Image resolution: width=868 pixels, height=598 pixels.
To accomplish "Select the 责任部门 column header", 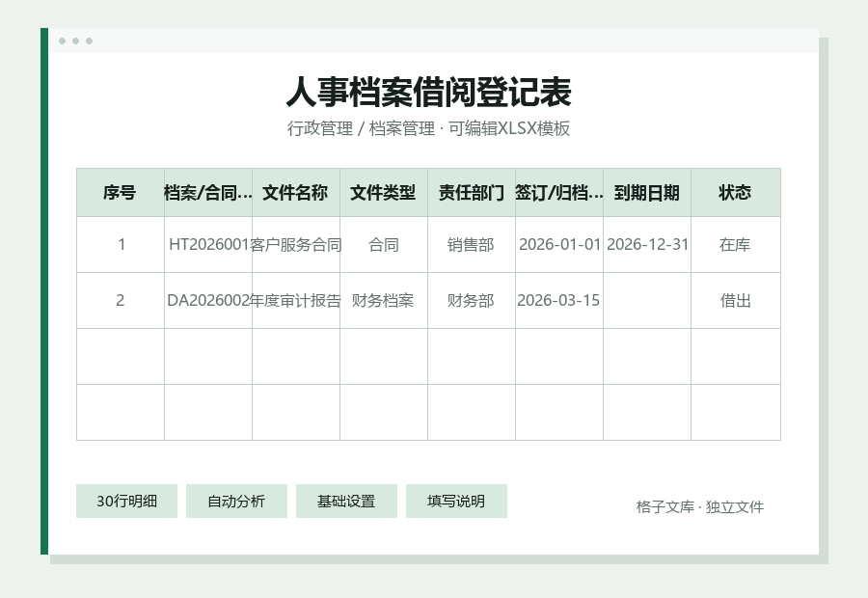I will coord(471,193).
